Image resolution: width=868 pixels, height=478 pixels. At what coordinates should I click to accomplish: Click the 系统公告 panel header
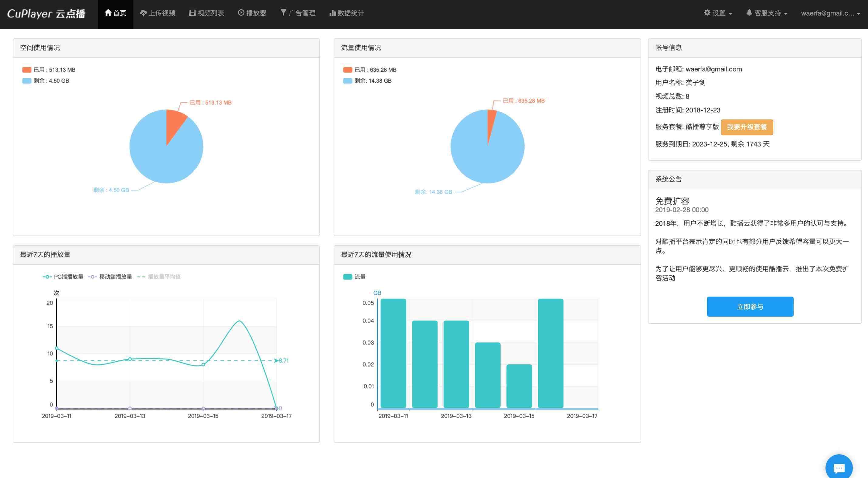click(755, 180)
